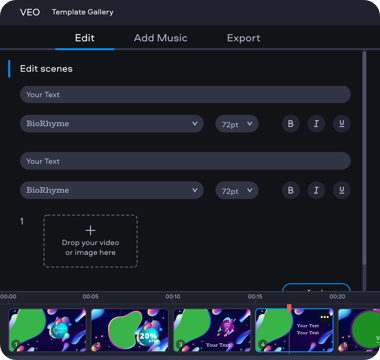This screenshot has height=360, width=380.
Task: Open the first 72pt size dropdown
Action: click(237, 124)
